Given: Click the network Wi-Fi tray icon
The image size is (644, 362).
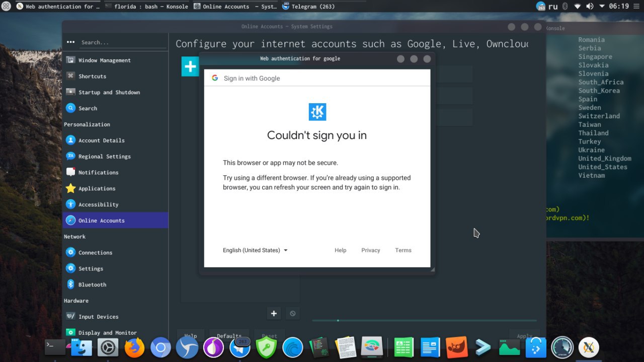Looking at the screenshot, I should (x=578, y=7).
